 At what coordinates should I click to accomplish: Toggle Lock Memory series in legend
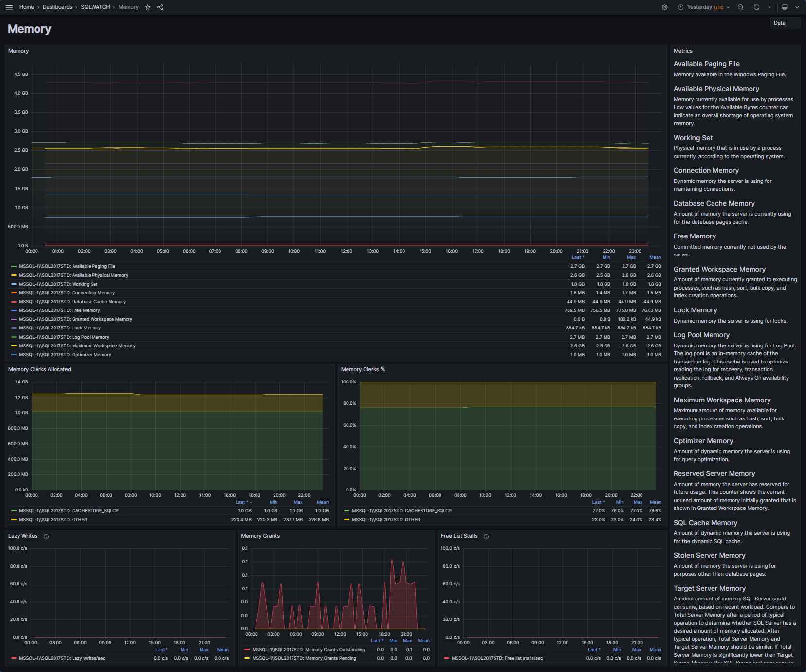(60, 328)
